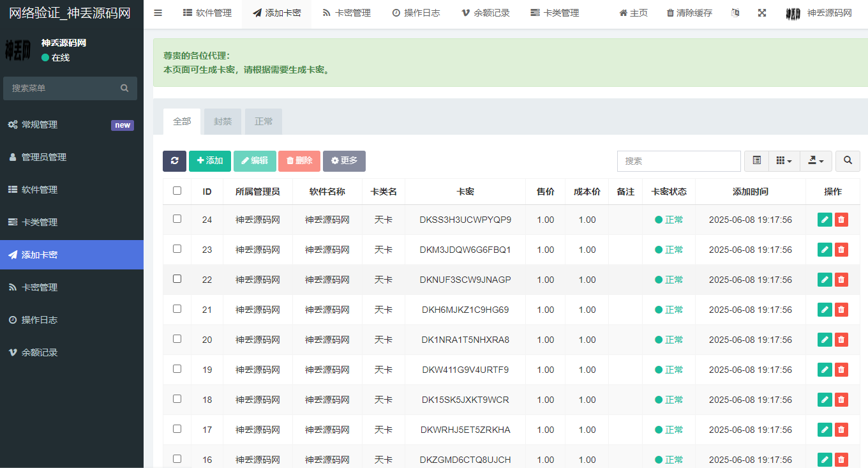Toggle the hamburger sidebar collapse control
The image size is (868, 468).
(158, 12)
